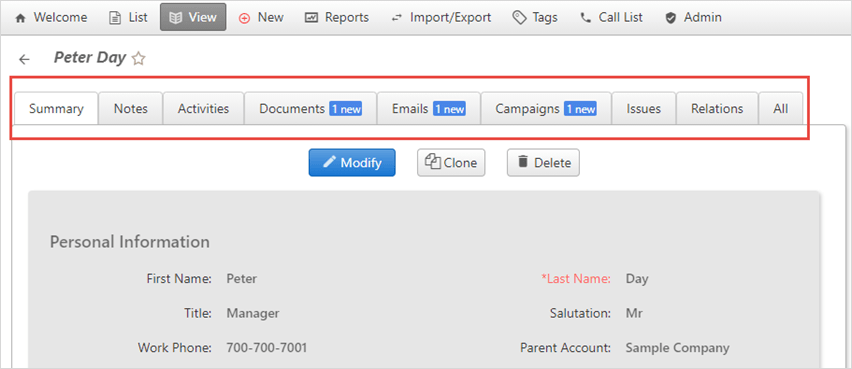The height and width of the screenshot is (369, 852).
Task: Open Import/Export menu
Action: [441, 17]
